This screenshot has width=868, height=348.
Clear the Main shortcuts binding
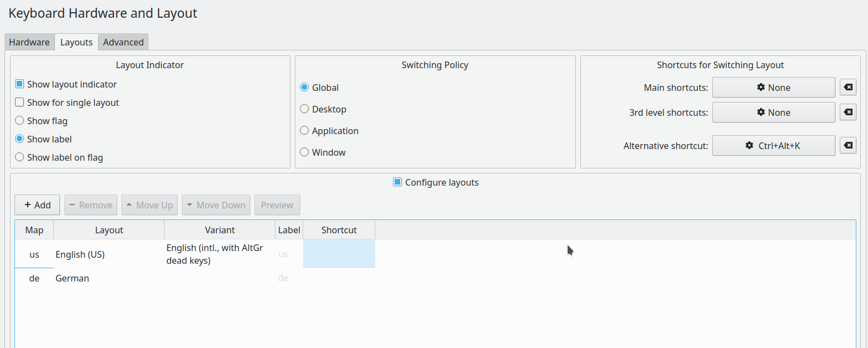[x=848, y=87]
